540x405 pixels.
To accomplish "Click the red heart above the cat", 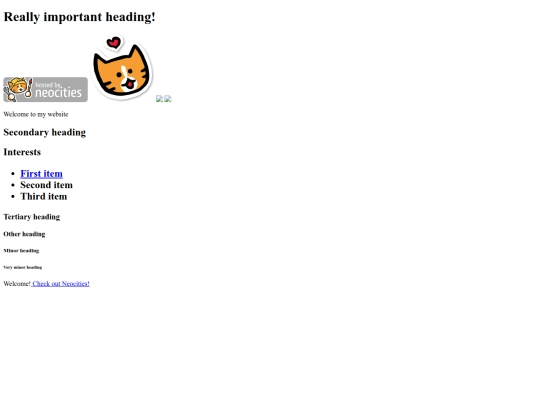I will (114, 43).
